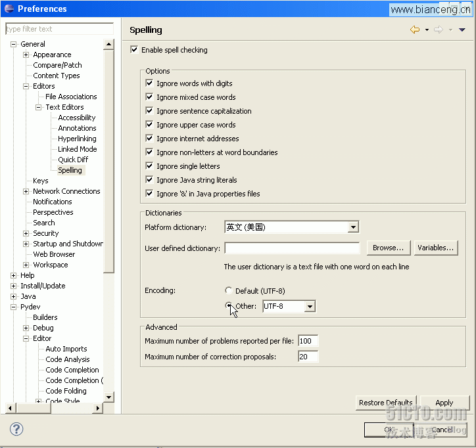Click the back navigation arrow icon
This screenshot has height=448, width=476.
click(415, 30)
